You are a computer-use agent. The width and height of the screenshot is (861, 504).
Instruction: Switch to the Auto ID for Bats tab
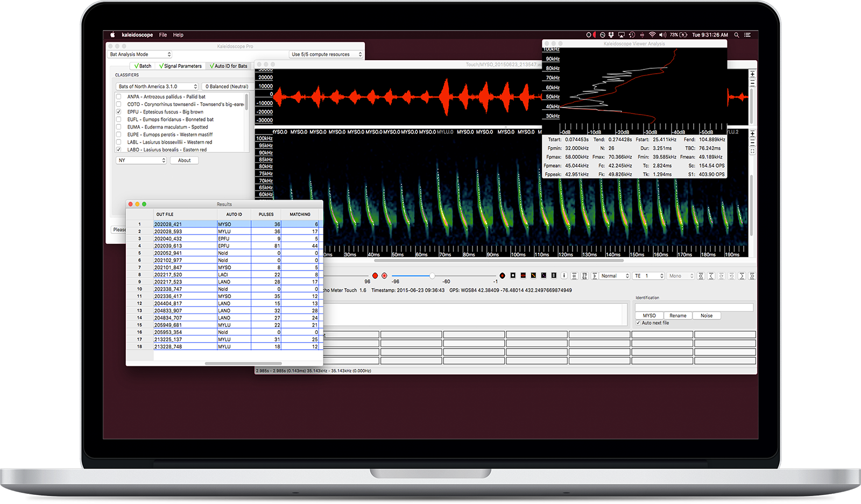coord(229,66)
